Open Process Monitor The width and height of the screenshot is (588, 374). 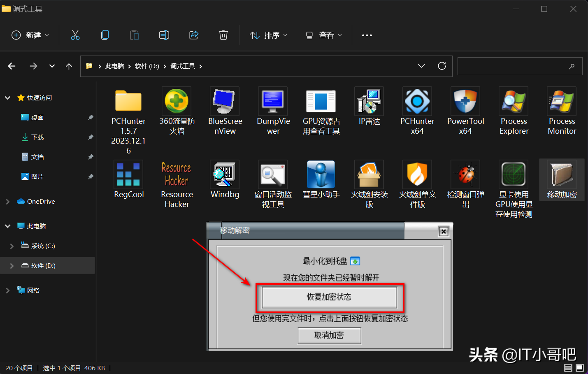pyautogui.click(x=561, y=101)
